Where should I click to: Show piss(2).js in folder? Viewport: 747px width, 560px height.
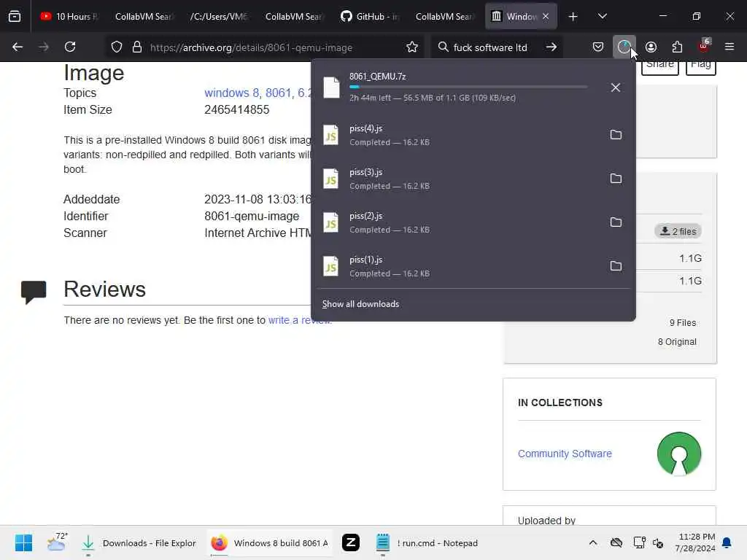(616, 222)
